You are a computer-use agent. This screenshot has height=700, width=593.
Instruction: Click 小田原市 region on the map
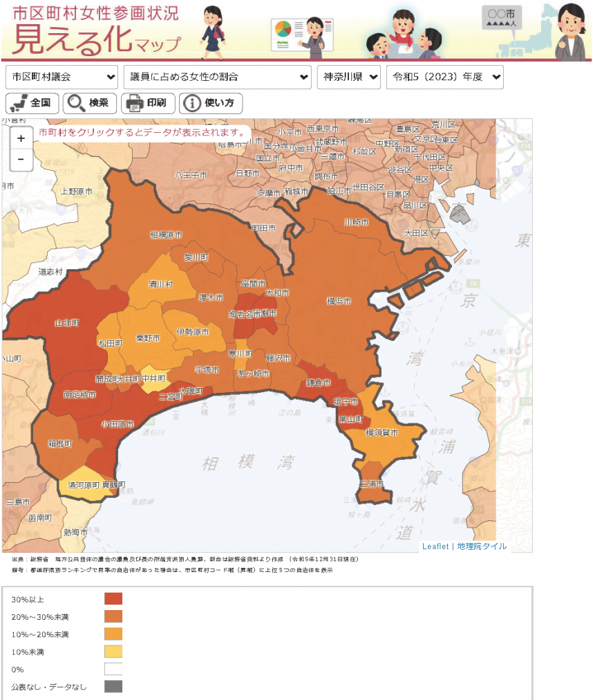117,424
